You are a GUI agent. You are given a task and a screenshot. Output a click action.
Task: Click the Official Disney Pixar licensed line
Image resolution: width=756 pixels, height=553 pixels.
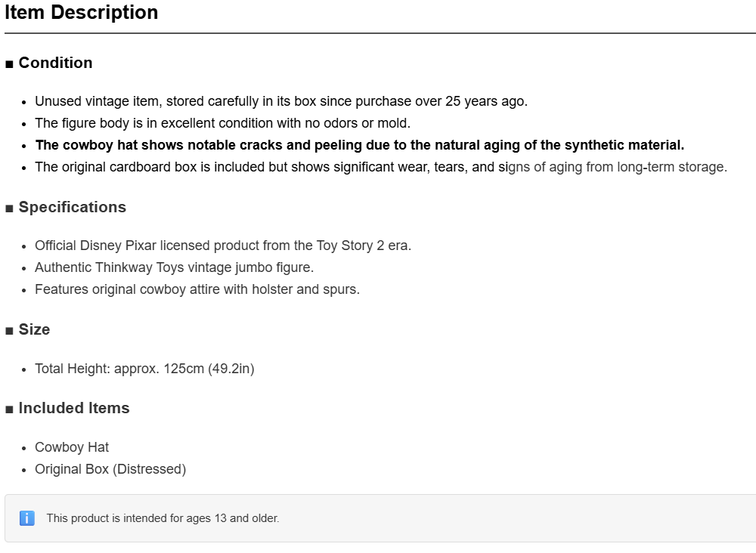click(223, 246)
